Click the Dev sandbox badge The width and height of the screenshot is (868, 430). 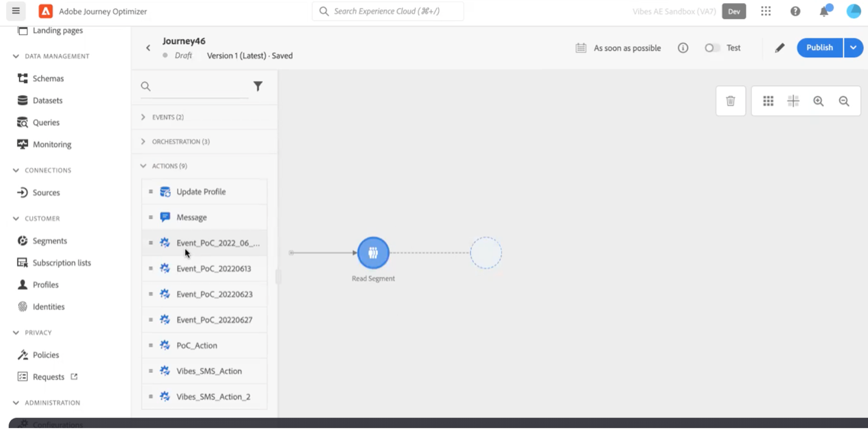click(x=734, y=11)
